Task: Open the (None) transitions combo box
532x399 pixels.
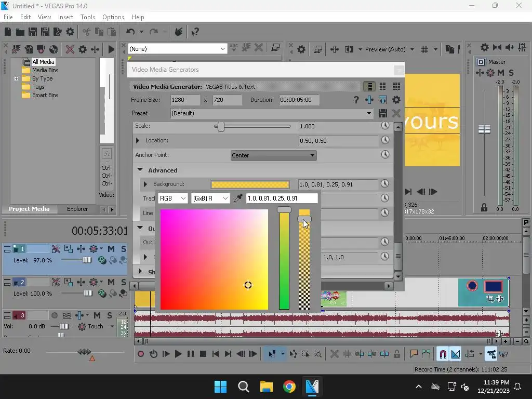Action: 177,49
